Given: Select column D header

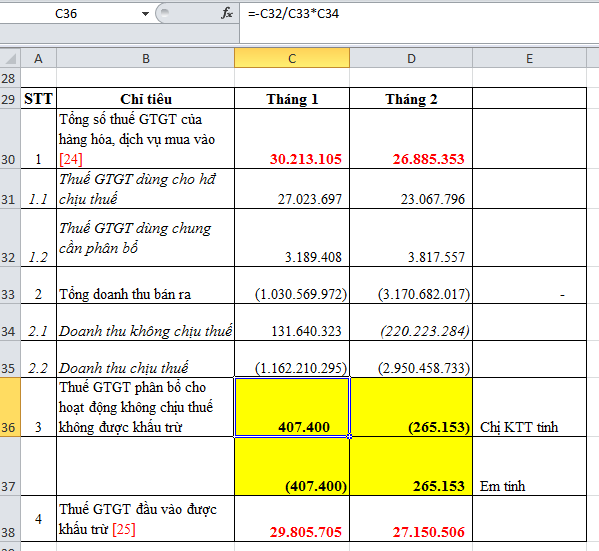Looking at the screenshot, I should 411,58.
